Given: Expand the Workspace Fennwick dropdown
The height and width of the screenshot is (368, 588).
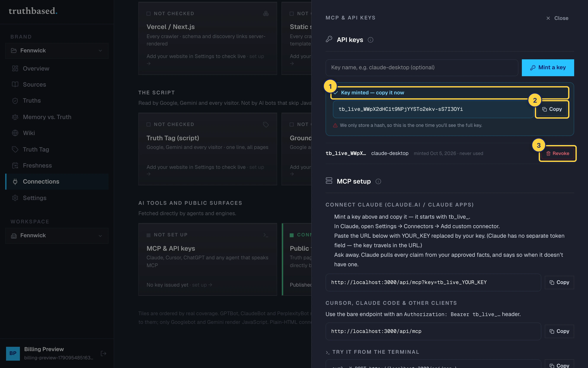Looking at the screenshot, I should (57, 236).
